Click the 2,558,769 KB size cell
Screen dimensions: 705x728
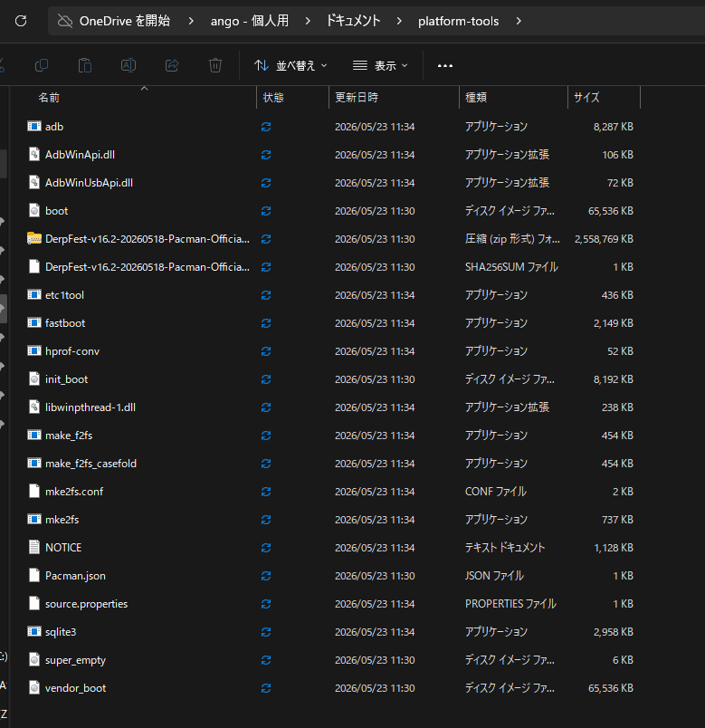(604, 239)
